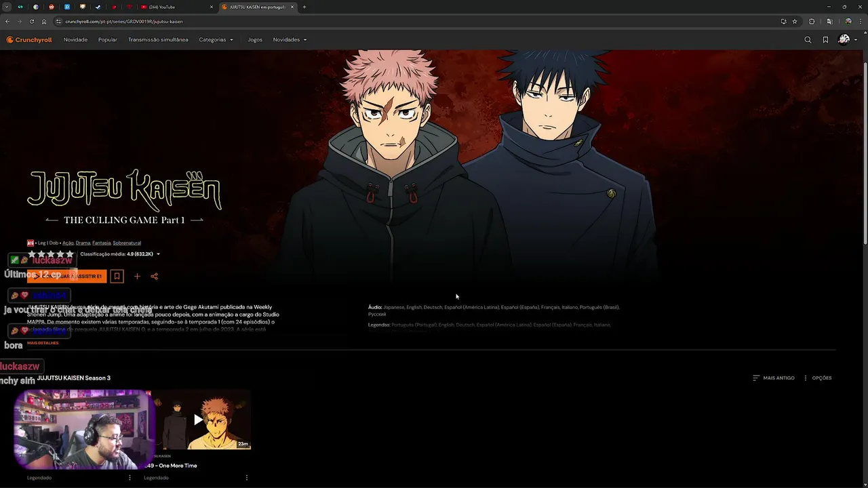The width and height of the screenshot is (868, 488).
Task: Open Transmissão simultânea nav item
Action: point(158,40)
